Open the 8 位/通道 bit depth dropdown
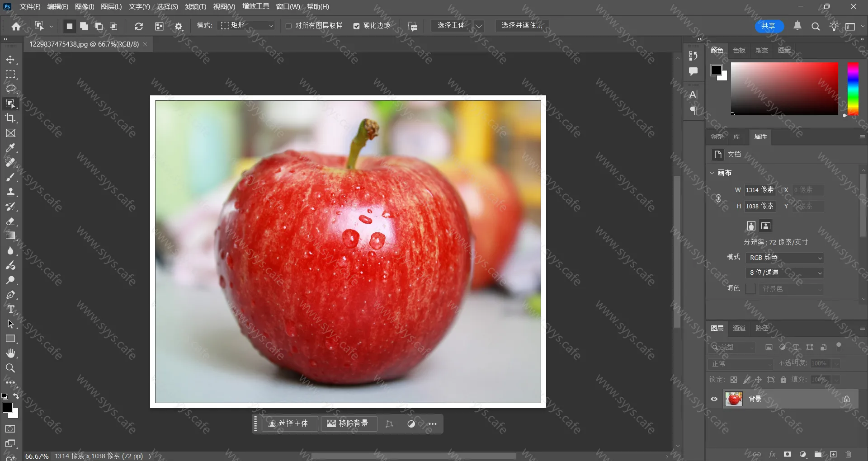The width and height of the screenshot is (868, 461). pos(784,273)
